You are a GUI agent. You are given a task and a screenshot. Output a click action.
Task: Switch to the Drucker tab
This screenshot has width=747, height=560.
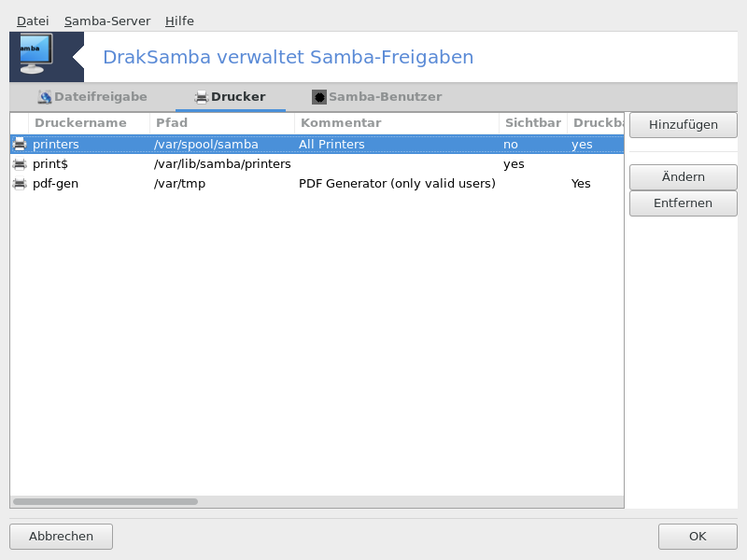(230, 97)
